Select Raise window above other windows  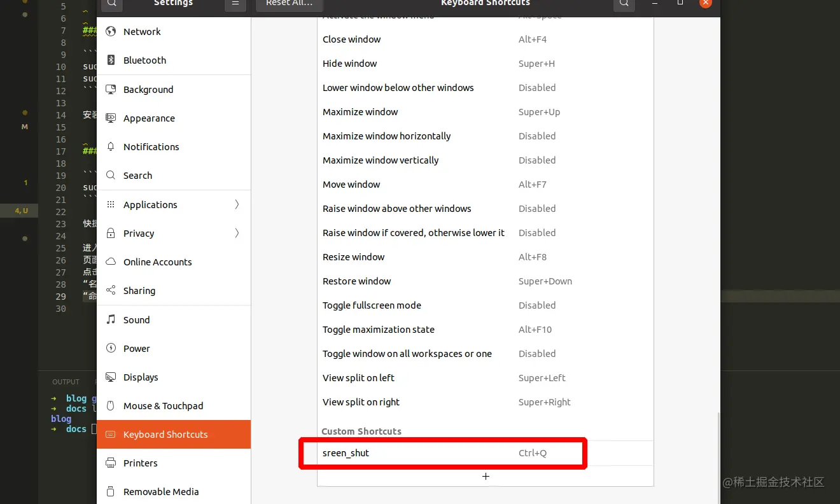coord(486,209)
